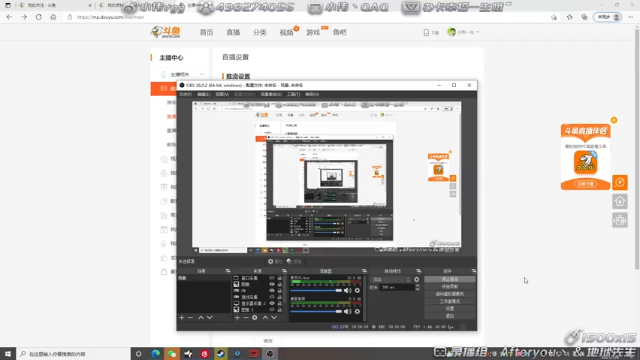Open OBS 文件(F) menu

pos(185,94)
